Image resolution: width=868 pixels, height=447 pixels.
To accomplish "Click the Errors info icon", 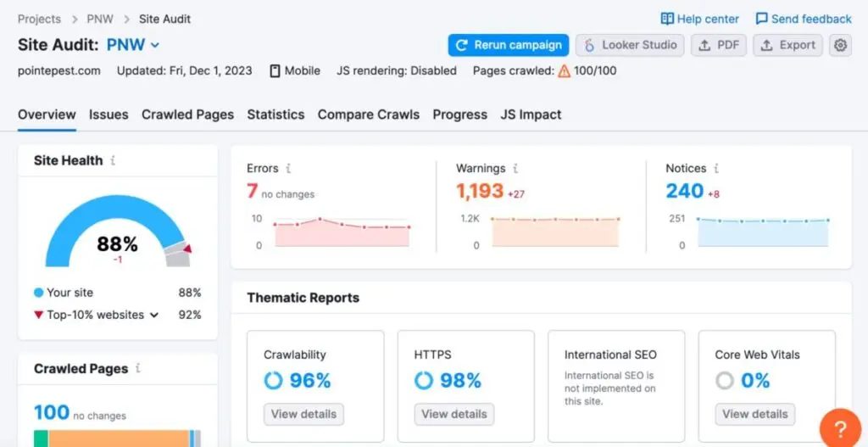I will coord(289,169).
